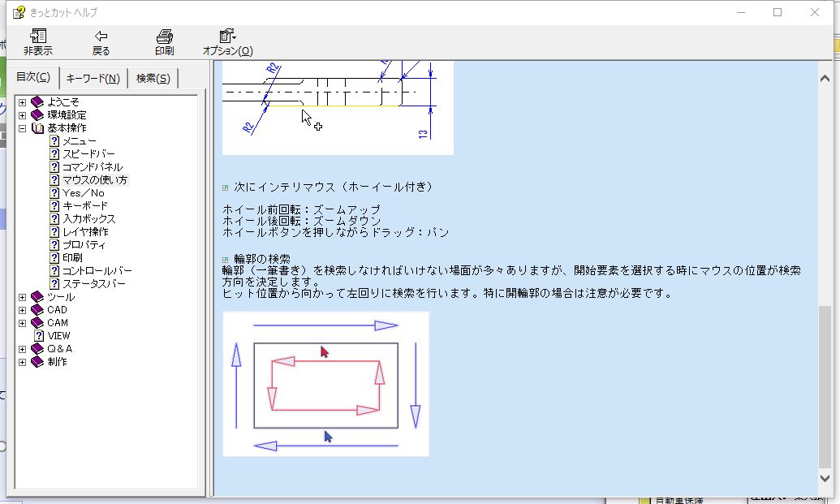
Task: Click the question page icon beside メニュー
Action: click(54, 141)
